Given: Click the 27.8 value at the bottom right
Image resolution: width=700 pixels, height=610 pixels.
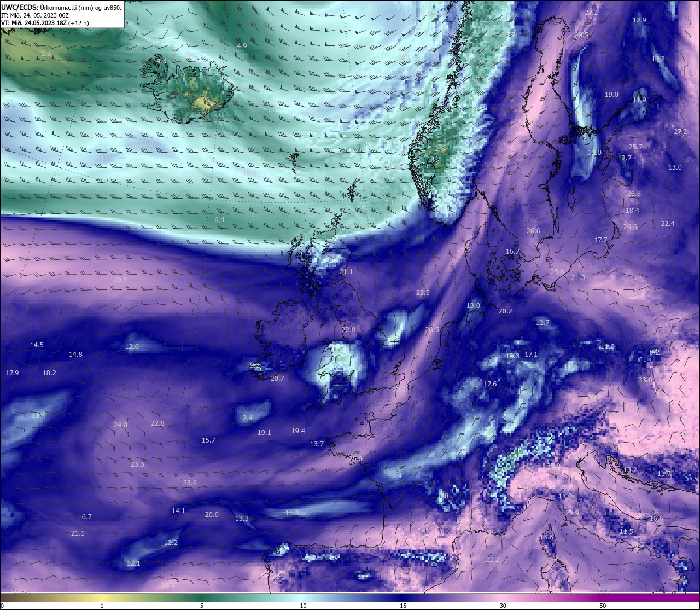Looking at the screenshot, I should point(604,591).
